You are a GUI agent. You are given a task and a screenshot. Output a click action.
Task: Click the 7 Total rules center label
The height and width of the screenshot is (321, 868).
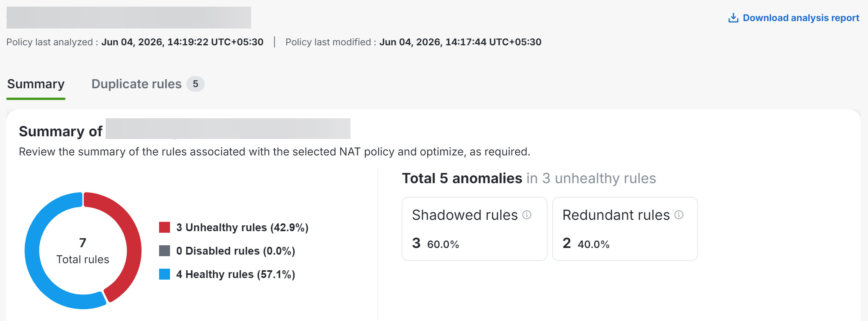point(83,251)
